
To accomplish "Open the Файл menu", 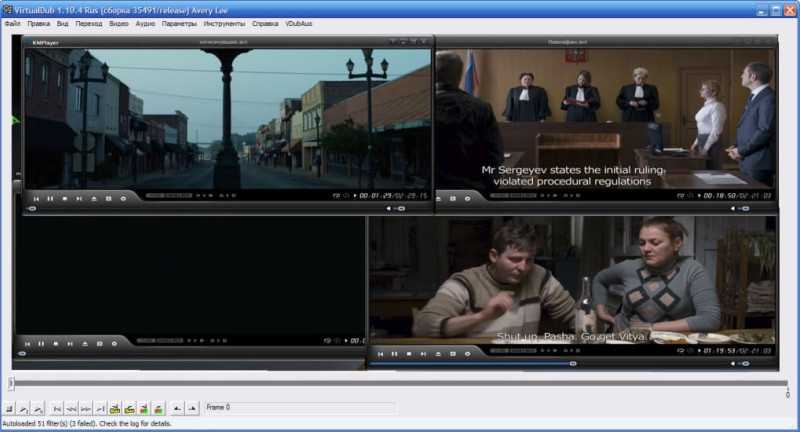I will tap(13, 23).
